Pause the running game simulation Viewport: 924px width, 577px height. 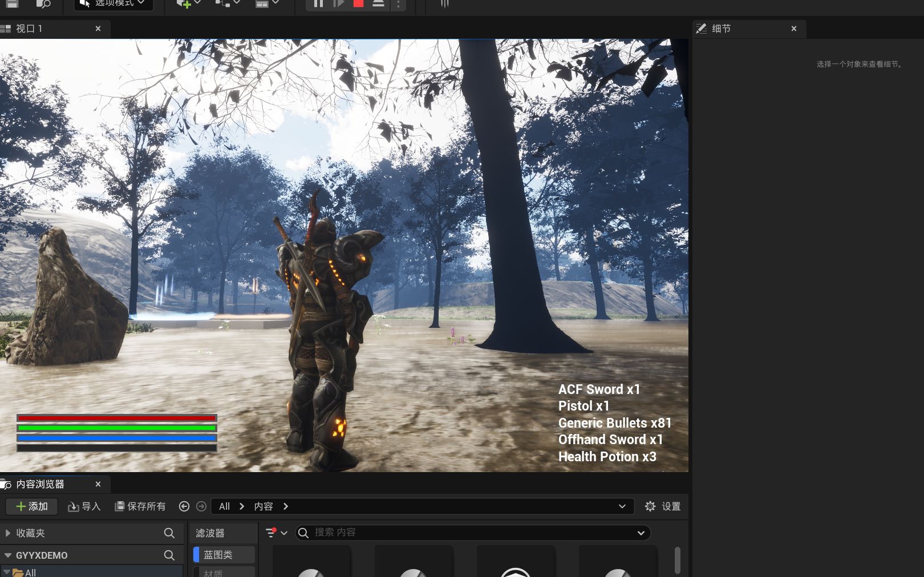click(x=318, y=3)
